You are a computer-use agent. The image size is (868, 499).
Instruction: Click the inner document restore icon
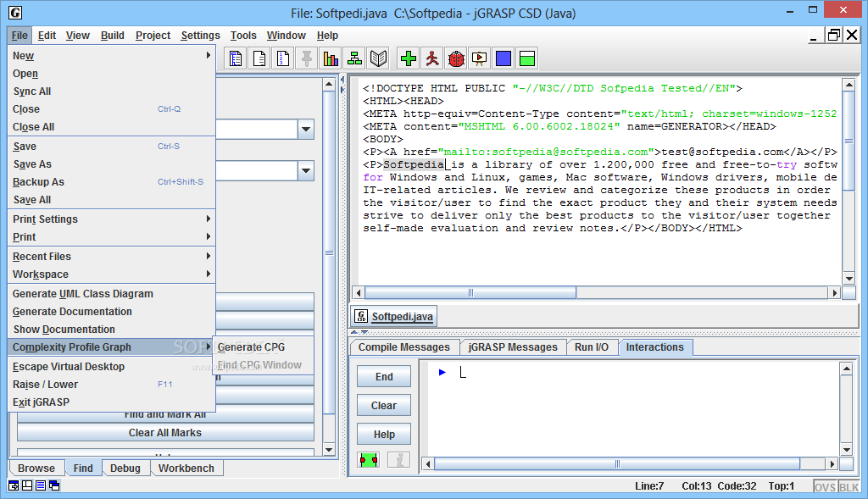click(833, 36)
